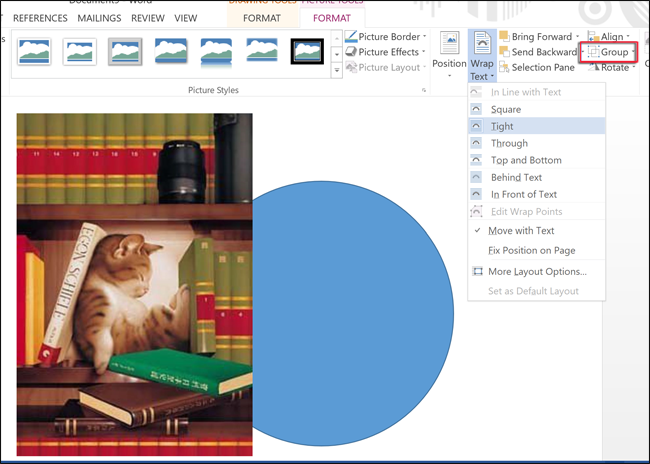This screenshot has width=650, height=464.
Task: Open the Mailings ribbon tab
Action: (x=99, y=18)
